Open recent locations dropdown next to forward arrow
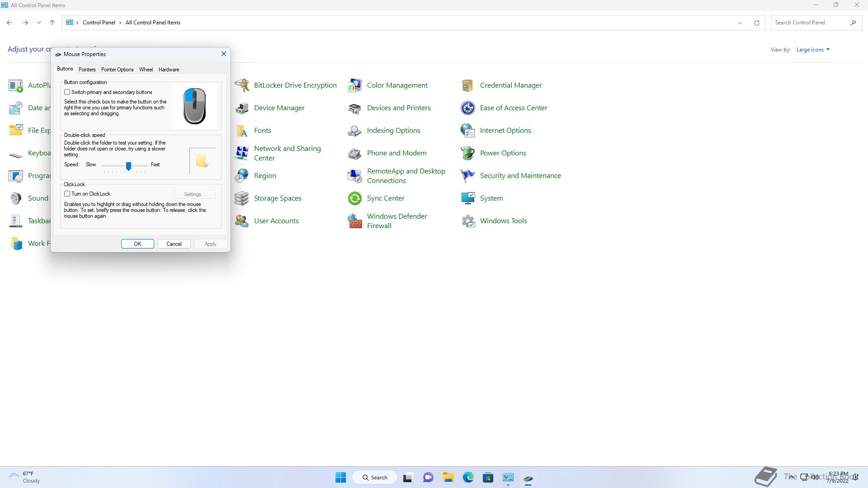Image resolution: width=868 pixels, height=488 pixels. point(39,23)
